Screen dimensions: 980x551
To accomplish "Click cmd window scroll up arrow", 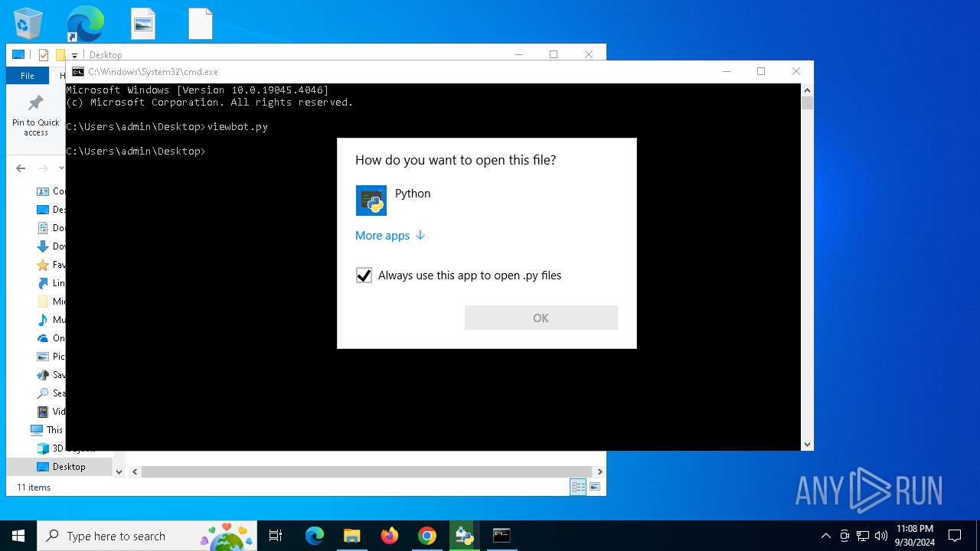I will [807, 90].
